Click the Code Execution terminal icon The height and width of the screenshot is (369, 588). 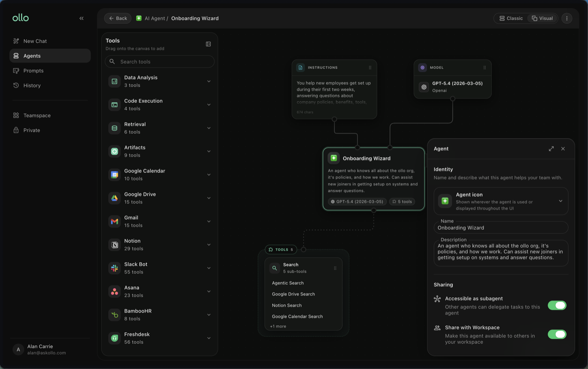tap(115, 105)
